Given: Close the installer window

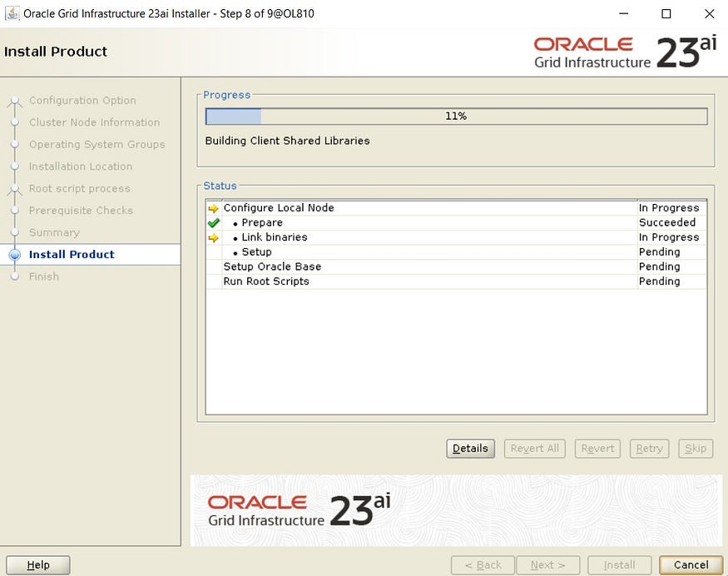Looking at the screenshot, I should tap(710, 13).
